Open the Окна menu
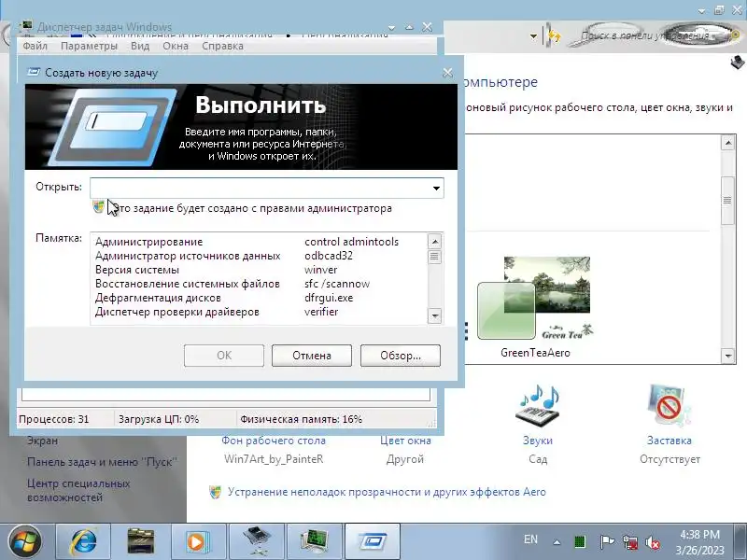This screenshot has width=747, height=560. pyautogui.click(x=176, y=46)
